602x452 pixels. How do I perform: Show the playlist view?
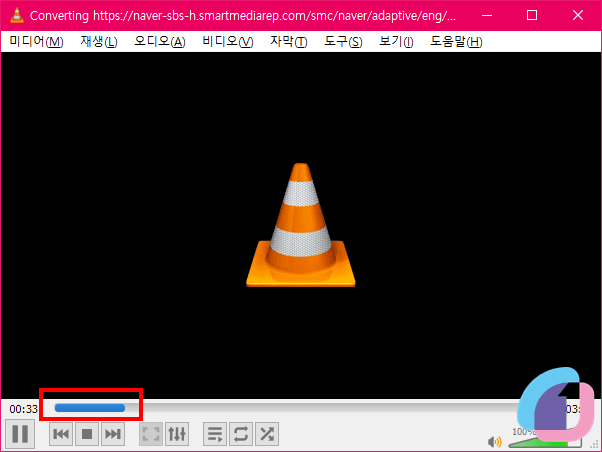tap(215, 434)
